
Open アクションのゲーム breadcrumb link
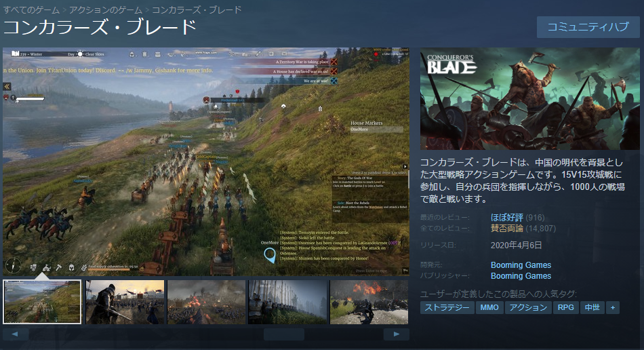tap(106, 9)
